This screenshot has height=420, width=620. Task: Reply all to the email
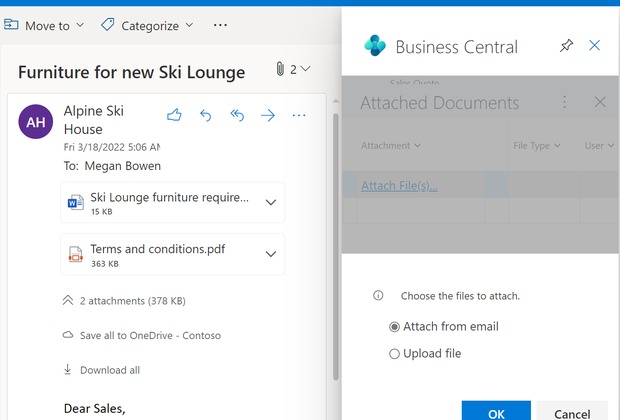coord(237,115)
